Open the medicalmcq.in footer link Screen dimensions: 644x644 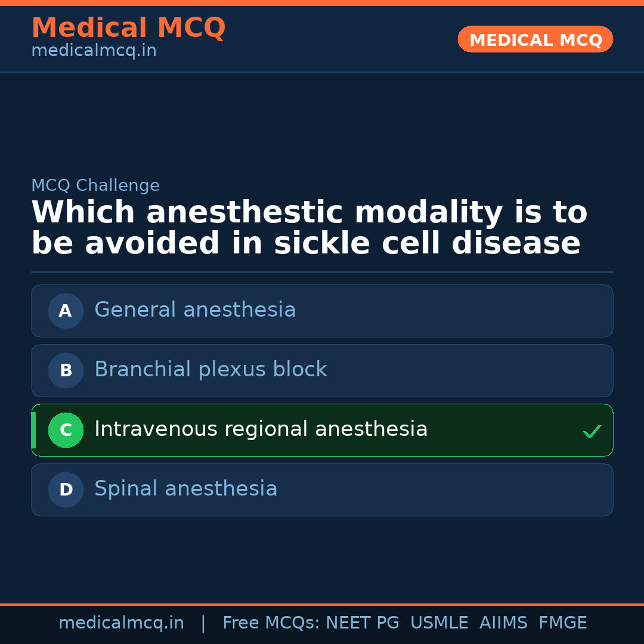pos(121,623)
